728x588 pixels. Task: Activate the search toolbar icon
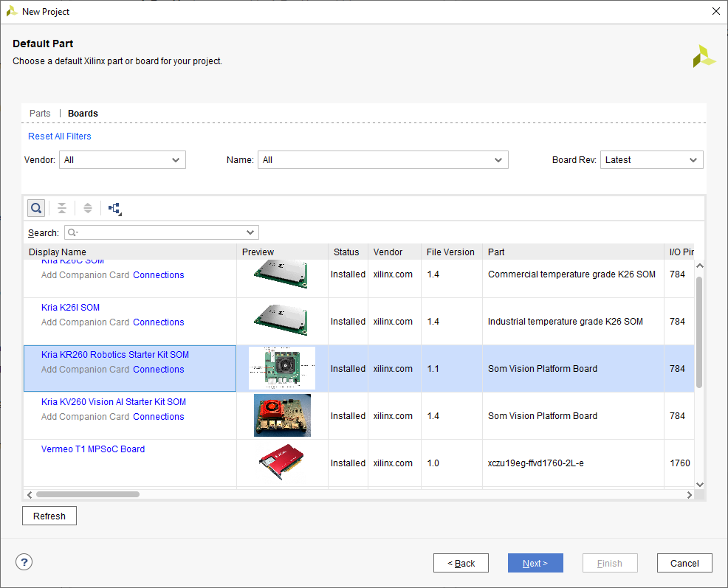pos(35,207)
